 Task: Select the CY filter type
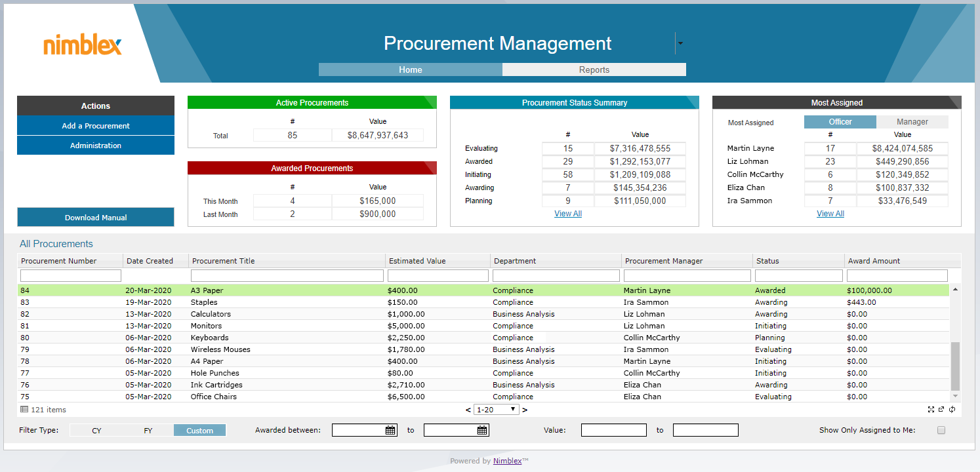pyautogui.click(x=96, y=431)
